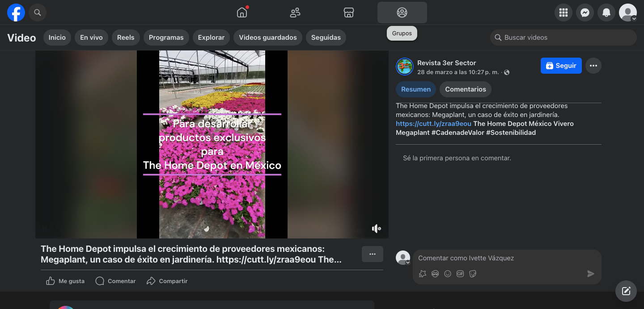Open account profile avatar menu

coord(628,13)
